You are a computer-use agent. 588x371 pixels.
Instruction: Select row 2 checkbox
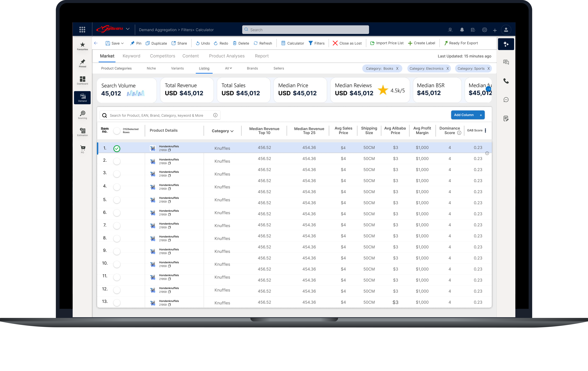coord(117,161)
